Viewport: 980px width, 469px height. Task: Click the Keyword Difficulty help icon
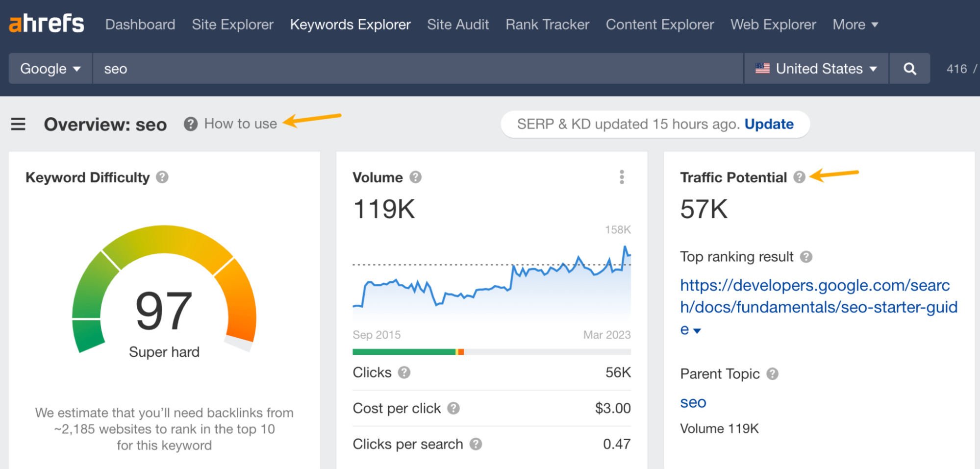click(162, 177)
